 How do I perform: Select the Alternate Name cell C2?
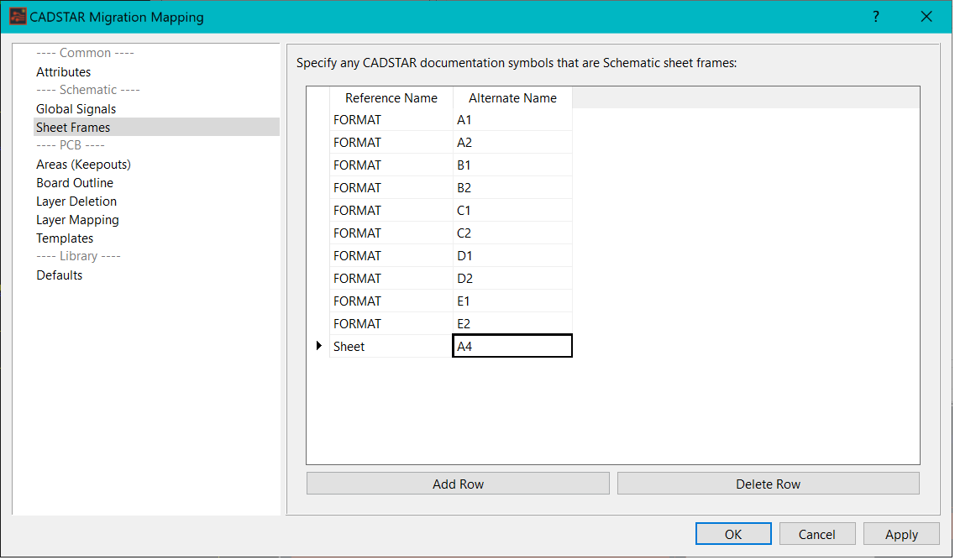pos(513,233)
